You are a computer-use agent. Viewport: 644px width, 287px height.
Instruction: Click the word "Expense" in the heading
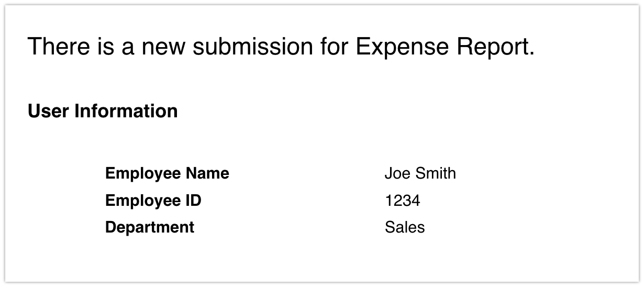coord(402,47)
